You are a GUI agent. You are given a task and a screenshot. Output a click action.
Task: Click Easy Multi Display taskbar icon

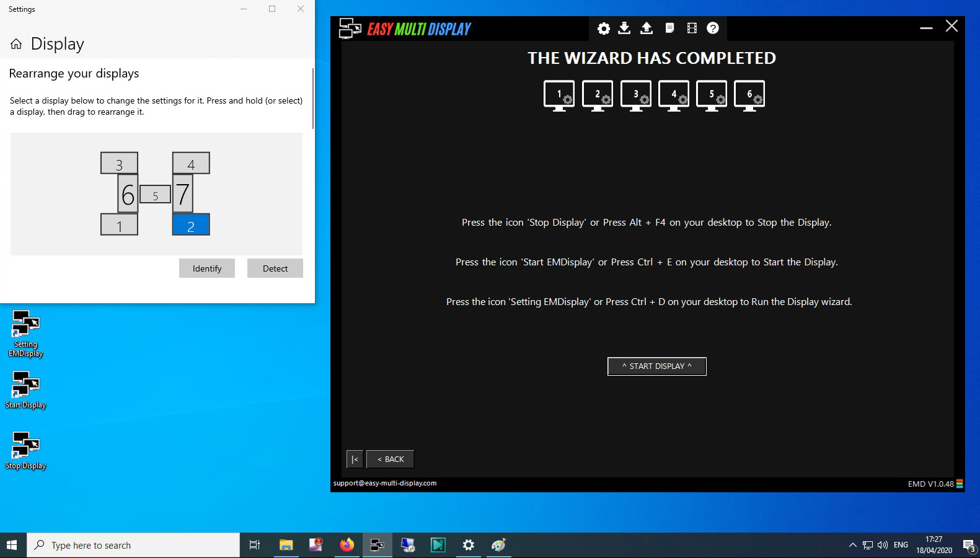(377, 545)
